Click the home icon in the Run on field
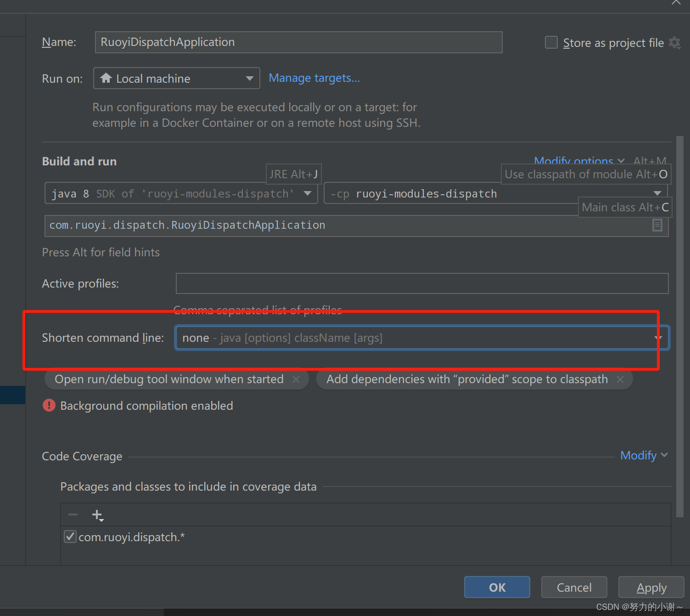 (x=107, y=78)
